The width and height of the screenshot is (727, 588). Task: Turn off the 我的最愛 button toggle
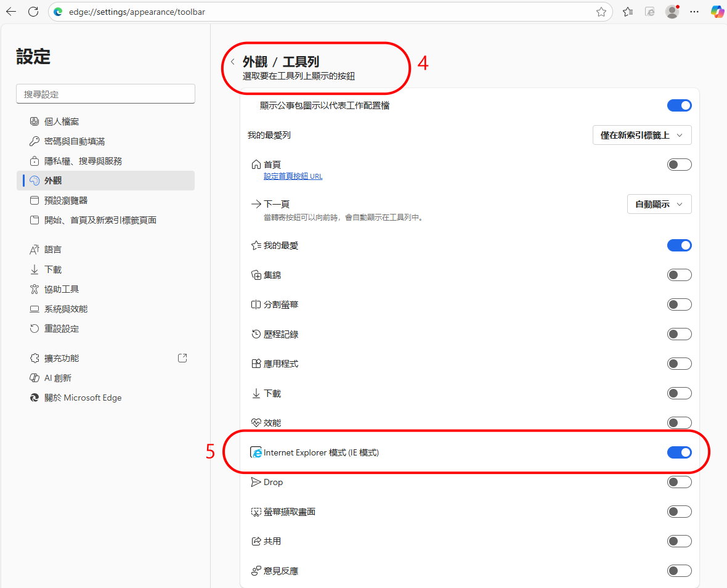679,245
